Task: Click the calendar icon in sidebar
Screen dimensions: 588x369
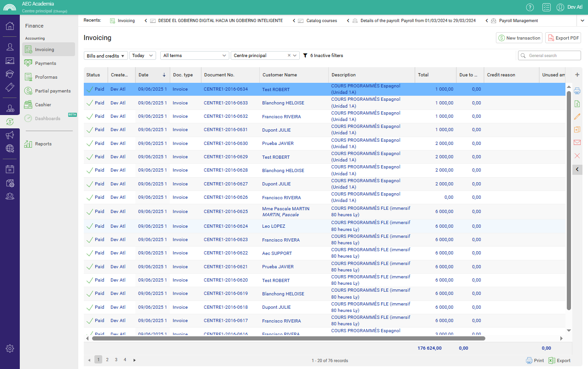Action: coord(10,169)
